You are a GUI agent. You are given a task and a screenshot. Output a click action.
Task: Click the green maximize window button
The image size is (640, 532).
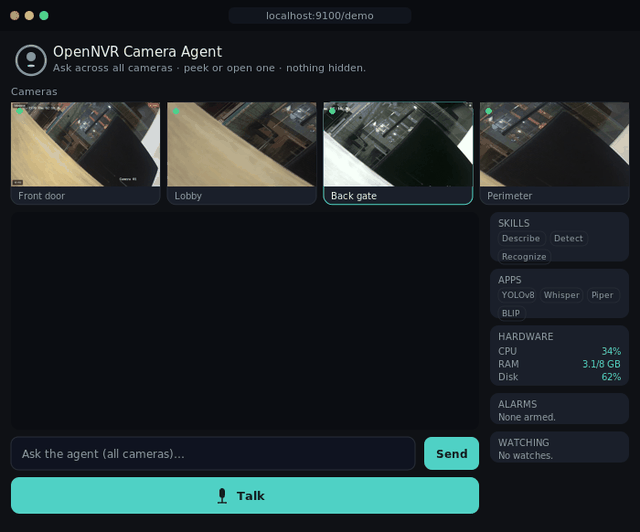44,16
